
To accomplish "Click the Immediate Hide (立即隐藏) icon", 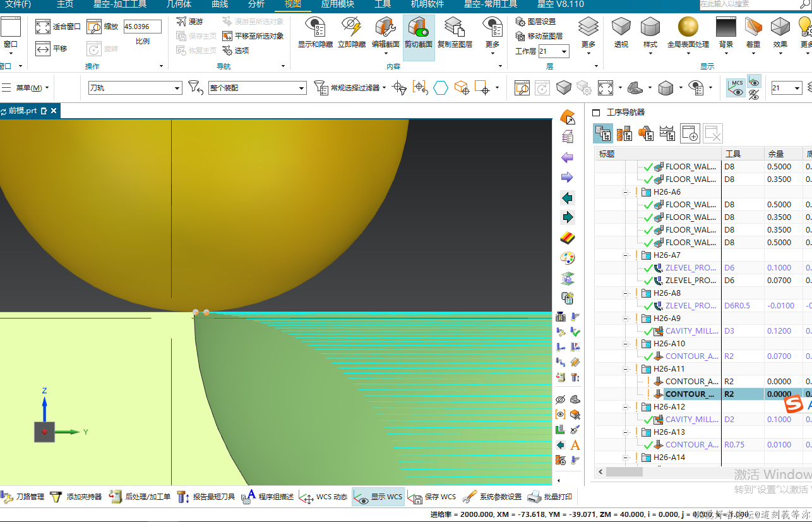I will [x=351, y=28].
